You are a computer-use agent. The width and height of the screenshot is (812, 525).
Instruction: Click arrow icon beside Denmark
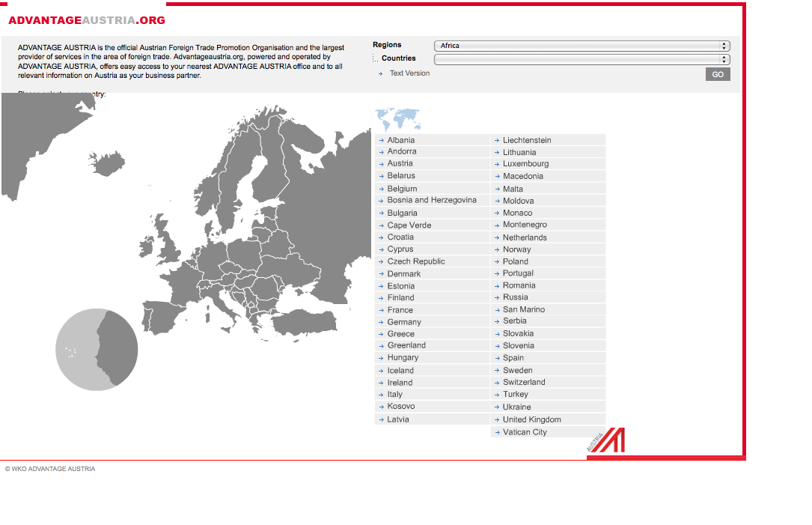tap(381, 274)
